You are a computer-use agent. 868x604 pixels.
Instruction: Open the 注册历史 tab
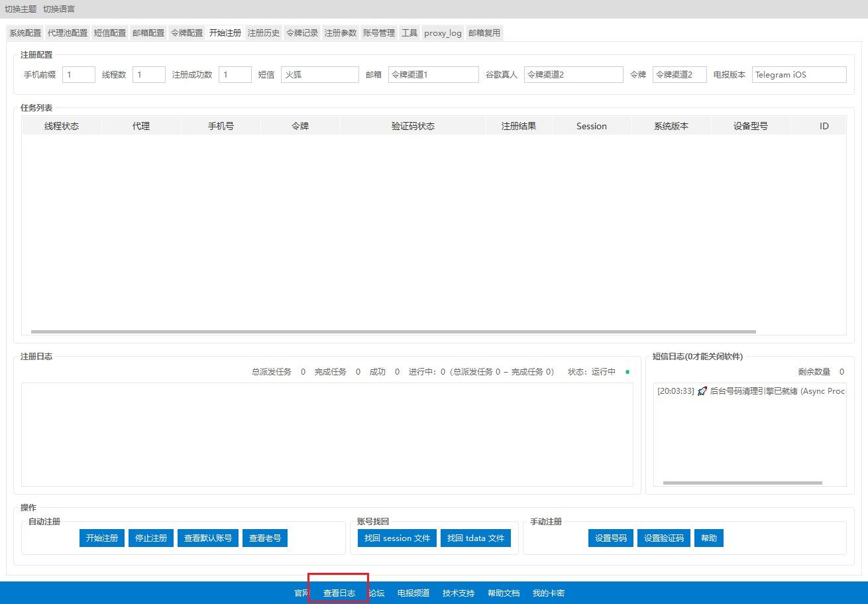pos(264,32)
